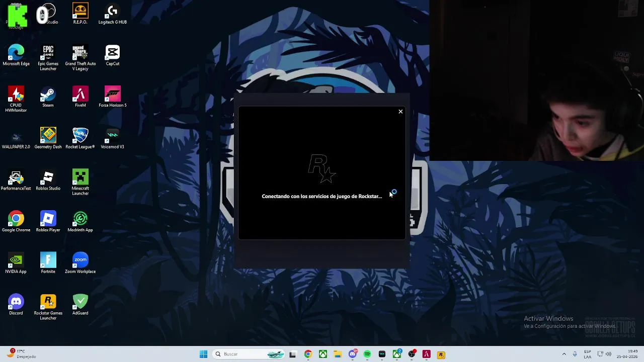Switch to Rockstar Games Launcher in taskbar
Viewport: 644px width, 362px height.
[x=441, y=354]
